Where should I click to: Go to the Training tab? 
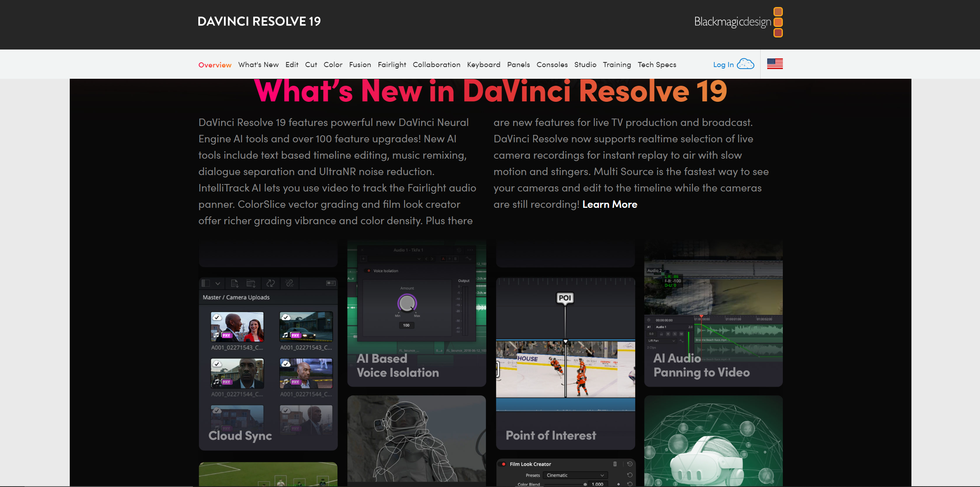(617, 65)
